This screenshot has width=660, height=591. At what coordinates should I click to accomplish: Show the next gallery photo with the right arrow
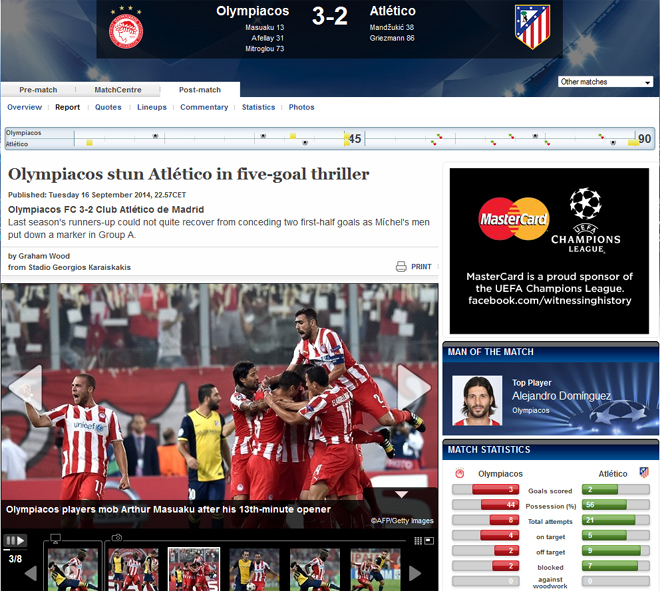[x=413, y=386]
